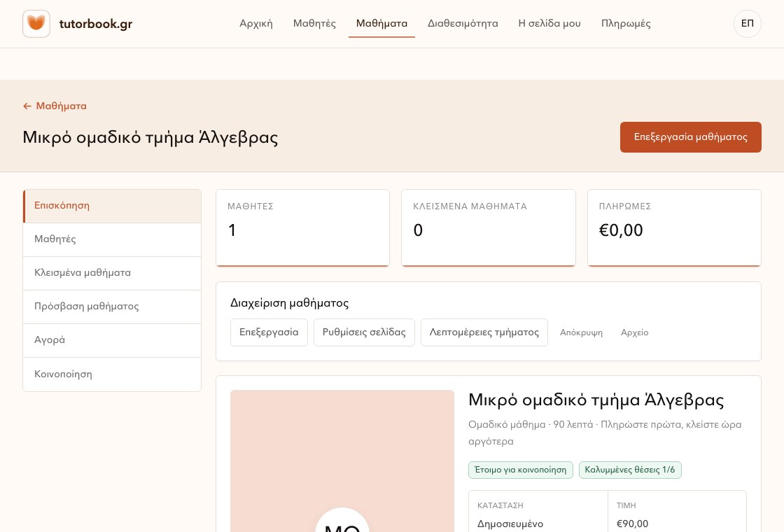The height and width of the screenshot is (532, 784).
Task: Click the Αρχείο action
Action: (634, 332)
